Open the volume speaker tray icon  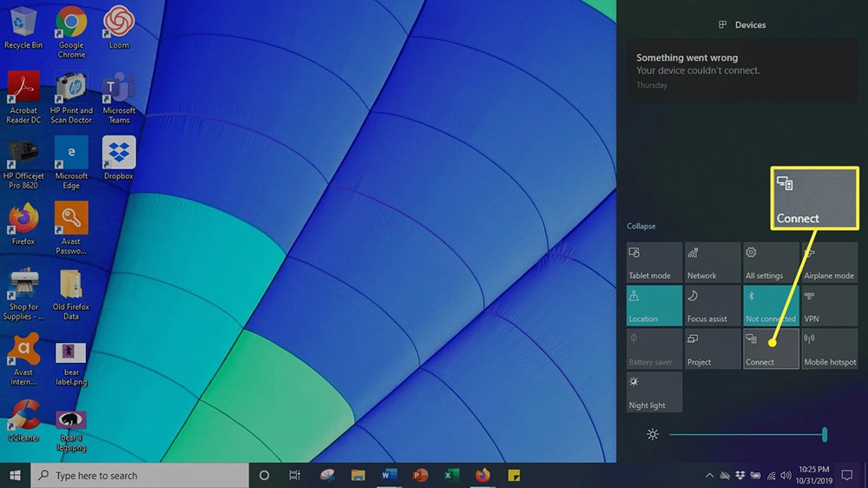click(786, 475)
